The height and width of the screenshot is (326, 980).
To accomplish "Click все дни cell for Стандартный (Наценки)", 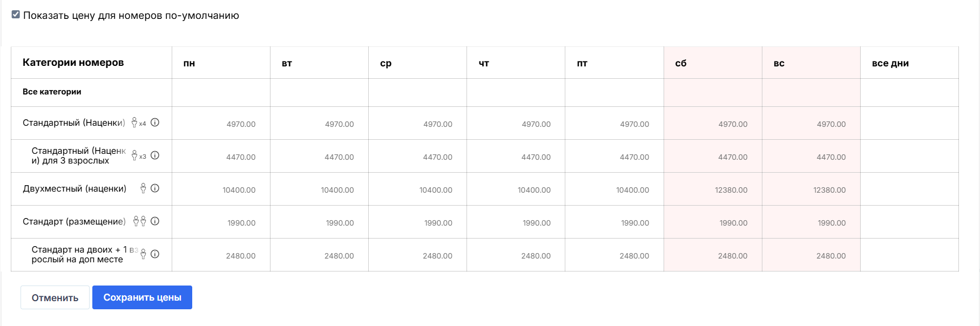I will [x=909, y=124].
